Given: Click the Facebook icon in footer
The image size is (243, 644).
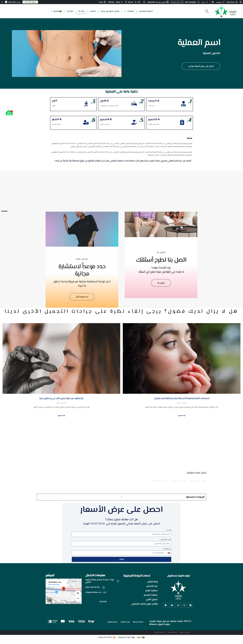Looking at the screenshot, I should click(x=190, y=605).
